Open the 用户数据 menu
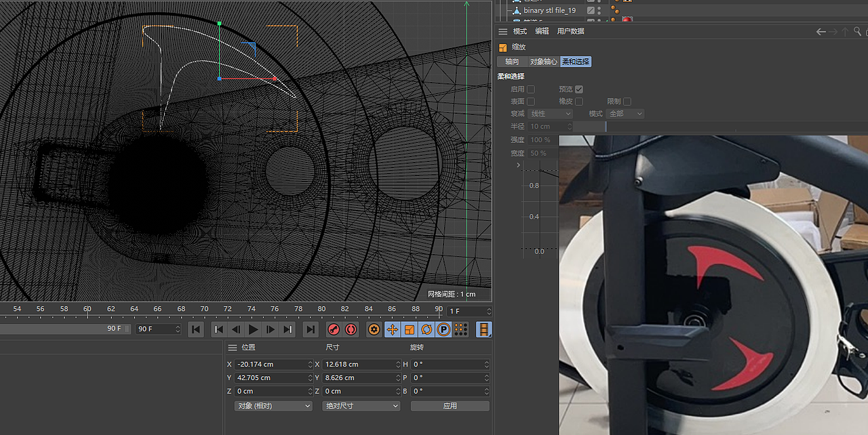 coord(570,31)
